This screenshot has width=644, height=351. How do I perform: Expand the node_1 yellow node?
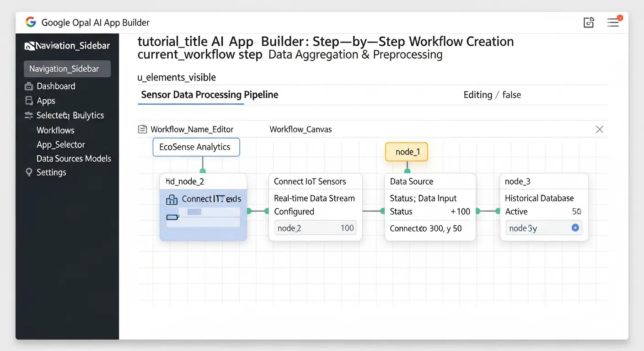click(406, 151)
